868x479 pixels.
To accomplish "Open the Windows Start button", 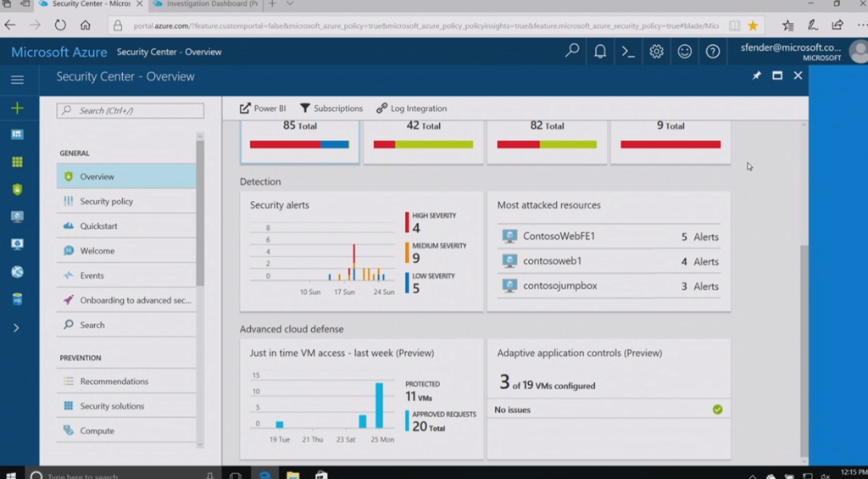I will click(x=10, y=475).
